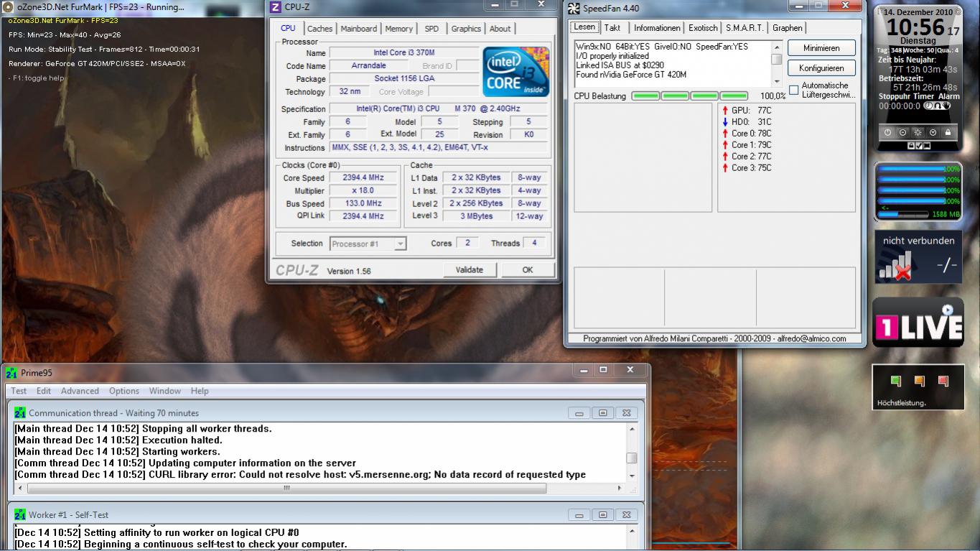The width and height of the screenshot is (980, 551).
Task: Click the Validate button in CPU-Z
Action: [x=470, y=270]
